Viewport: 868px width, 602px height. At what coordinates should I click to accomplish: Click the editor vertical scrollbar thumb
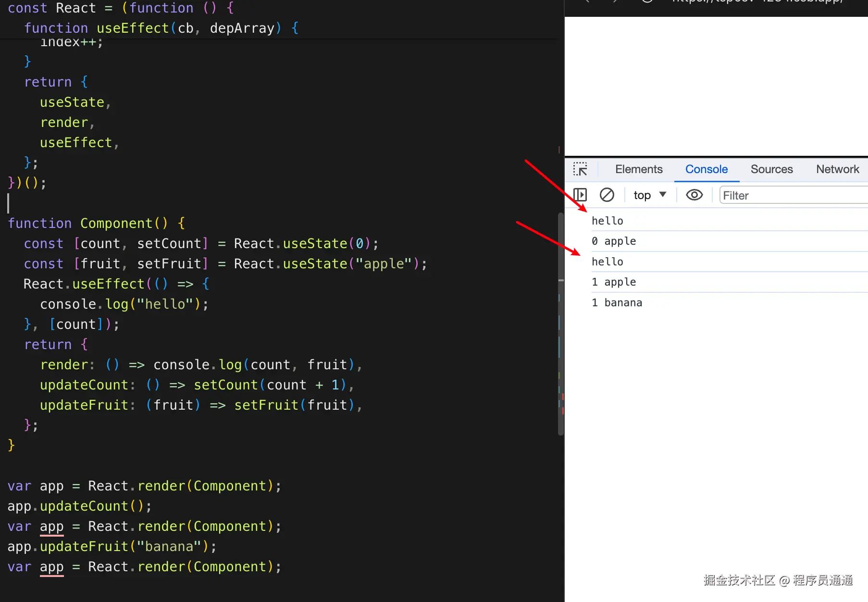coord(560,325)
